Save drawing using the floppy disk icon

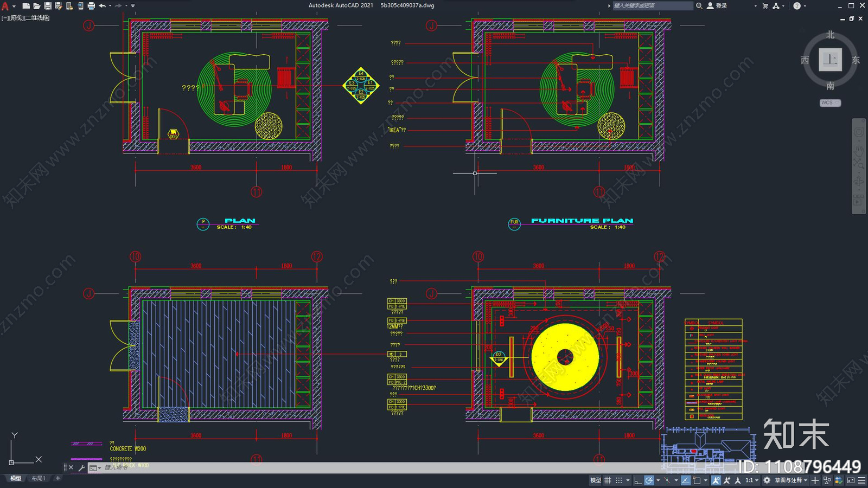(x=48, y=6)
